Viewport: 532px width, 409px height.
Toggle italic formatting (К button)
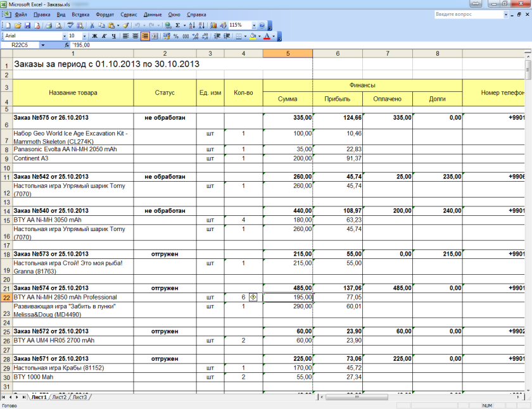coord(103,36)
